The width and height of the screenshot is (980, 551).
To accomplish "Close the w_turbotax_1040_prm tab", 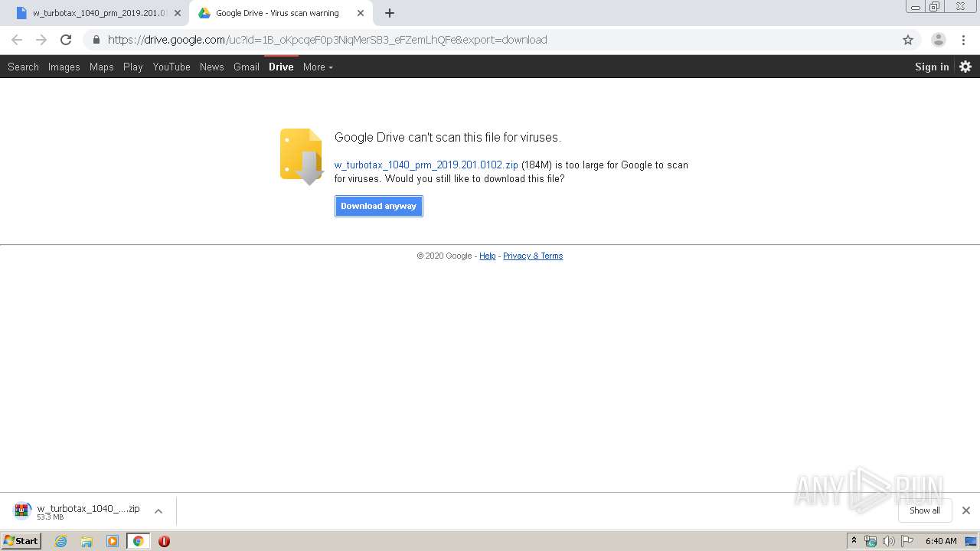I will pyautogui.click(x=178, y=13).
